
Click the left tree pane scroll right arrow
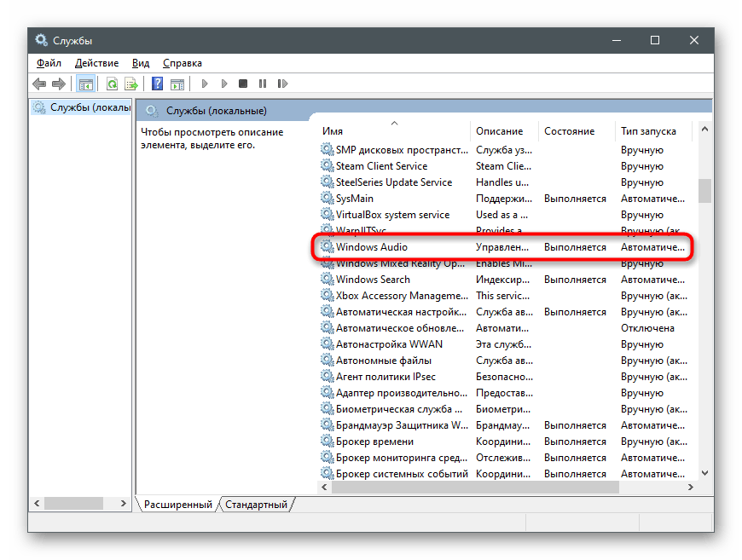(124, 504)
